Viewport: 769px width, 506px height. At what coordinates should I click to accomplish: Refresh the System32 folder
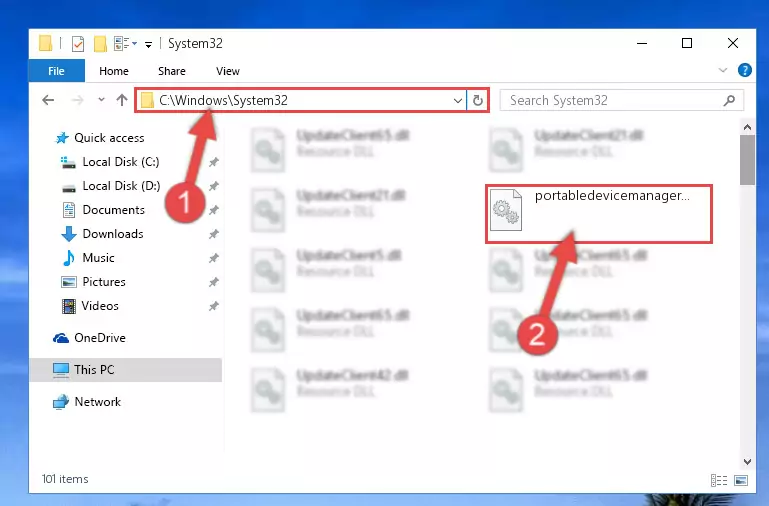[x=478, y=101]
